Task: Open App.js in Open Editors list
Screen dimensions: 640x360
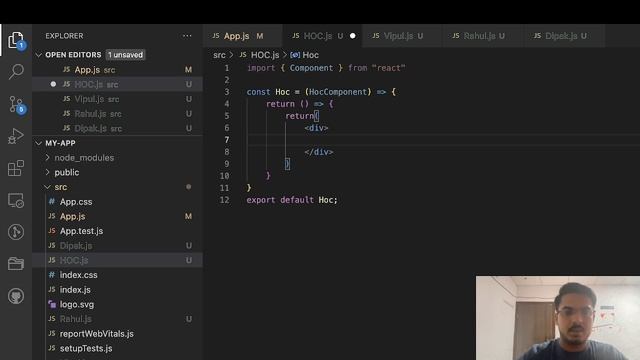Action: [x=118, y=70]
